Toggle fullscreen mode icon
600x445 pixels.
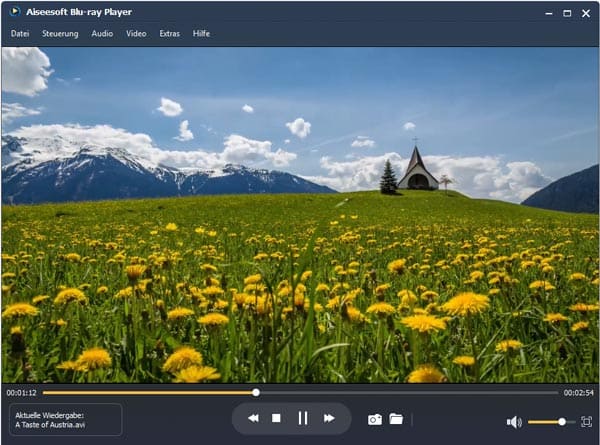click(586, 422)
